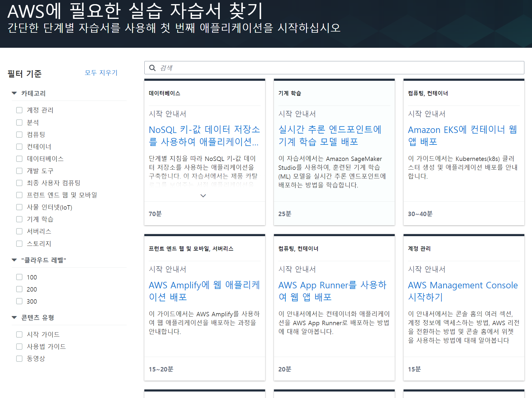Viewport: 532px width, 398px height.
Task: Check the 사물 인터넷(IoT) checkbox
Action: [19, 207]
